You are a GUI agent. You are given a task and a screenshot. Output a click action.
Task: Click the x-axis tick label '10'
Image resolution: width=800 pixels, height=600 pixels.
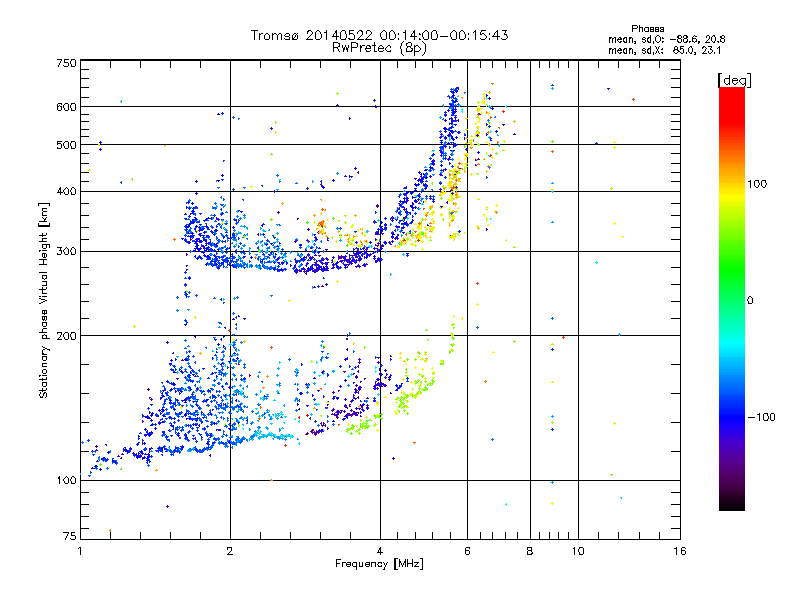pyautogui.click(x=578, y=551)
